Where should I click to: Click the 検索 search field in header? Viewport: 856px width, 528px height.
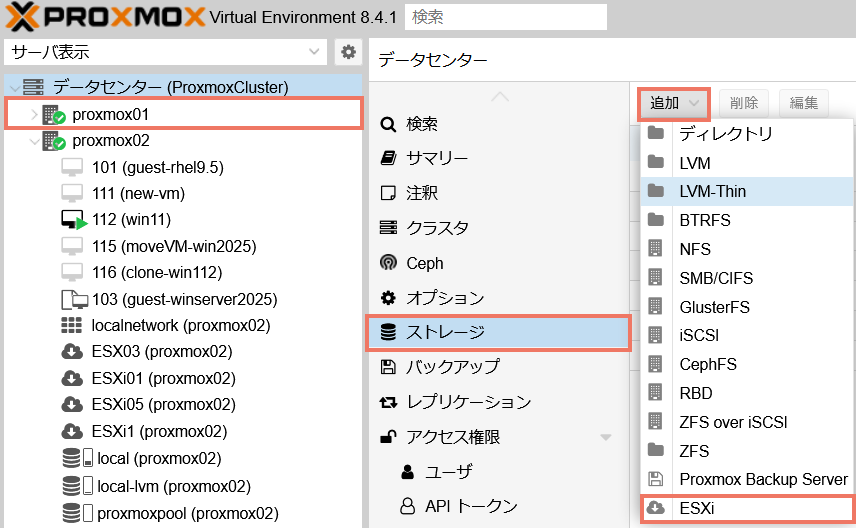(507, 17)
